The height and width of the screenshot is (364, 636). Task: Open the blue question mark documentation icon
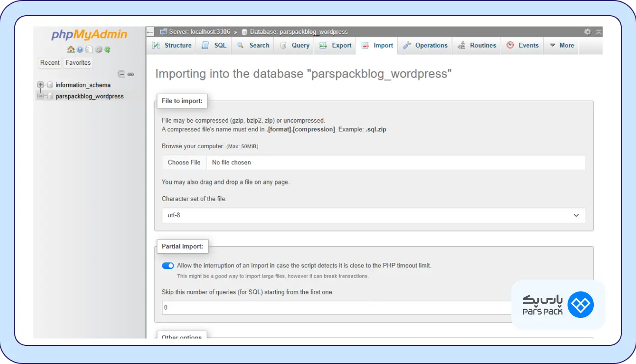click(x=80, y=50)
